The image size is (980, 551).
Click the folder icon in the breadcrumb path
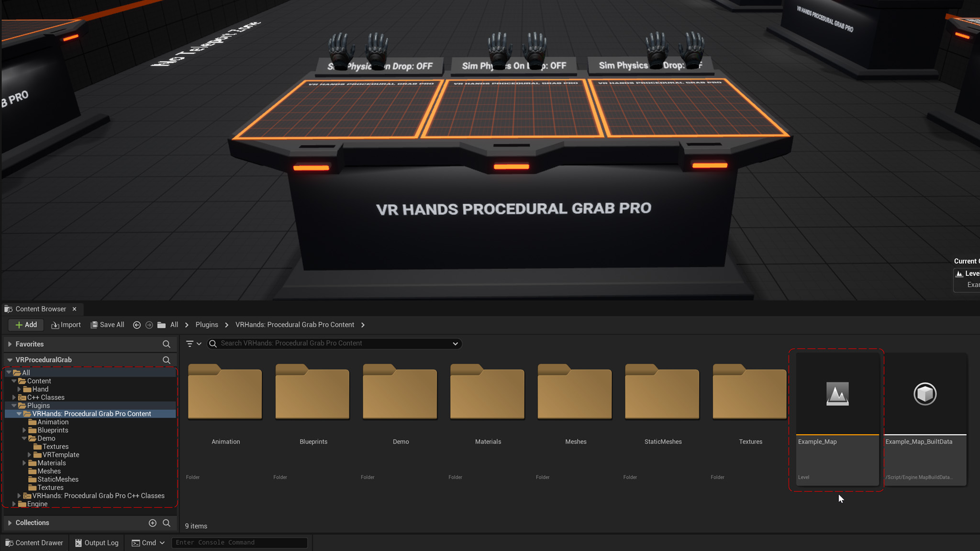tap(162, 325)
